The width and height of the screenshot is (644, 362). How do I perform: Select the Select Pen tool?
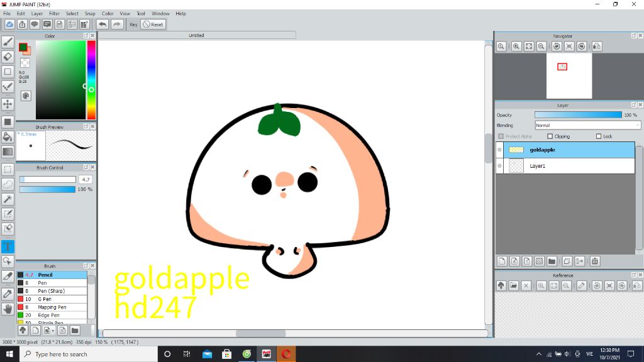(x=8, y=214)
